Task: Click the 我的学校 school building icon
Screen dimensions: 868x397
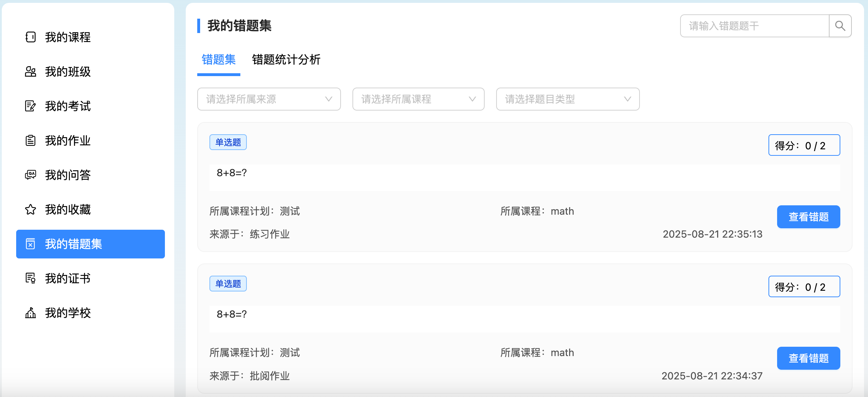Action: point(31,313)
